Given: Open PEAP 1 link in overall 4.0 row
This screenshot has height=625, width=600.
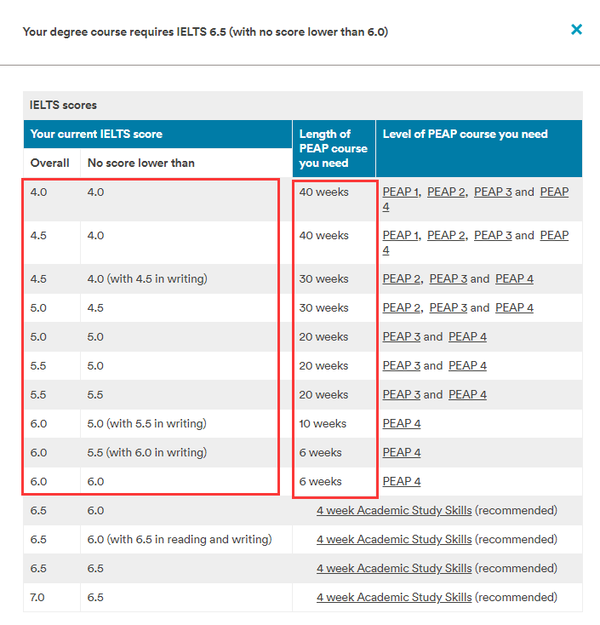Looking at the screenshot, I should (400, 192).
